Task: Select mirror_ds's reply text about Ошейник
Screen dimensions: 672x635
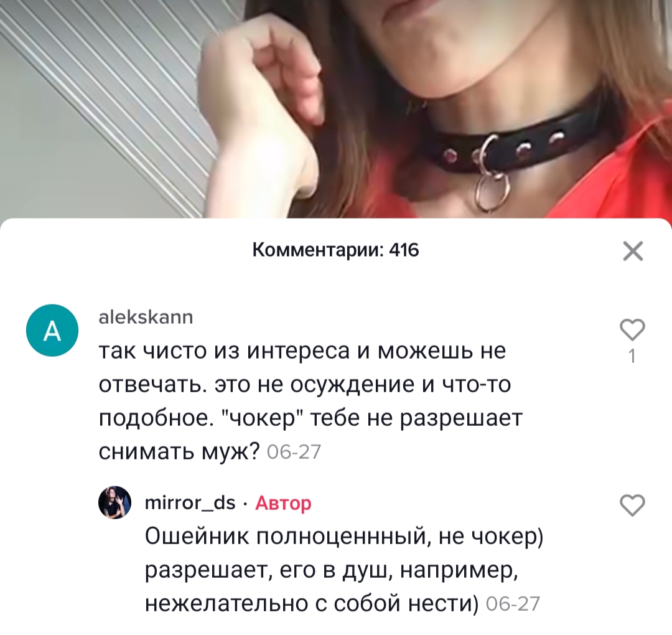Action: tap(344, 570)
